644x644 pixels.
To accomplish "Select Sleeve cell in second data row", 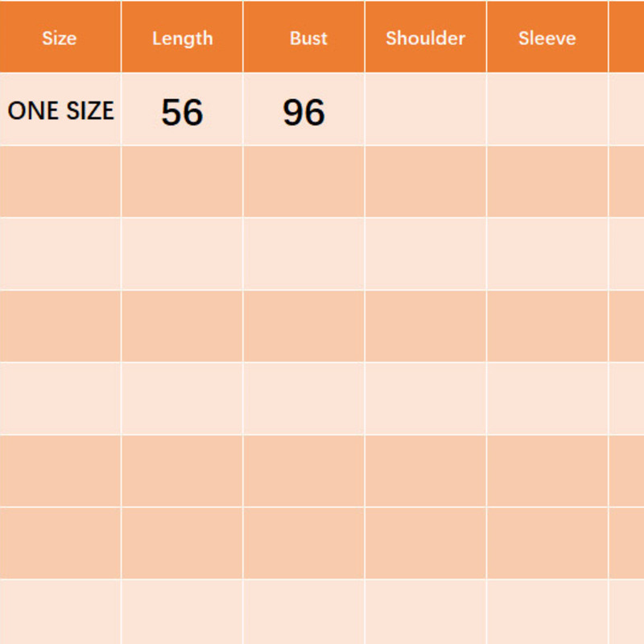I will tap(547, 182).
